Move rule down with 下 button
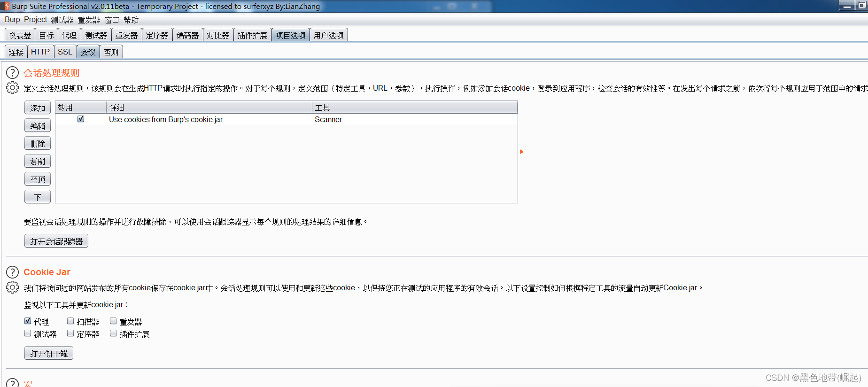 point(38,197)
